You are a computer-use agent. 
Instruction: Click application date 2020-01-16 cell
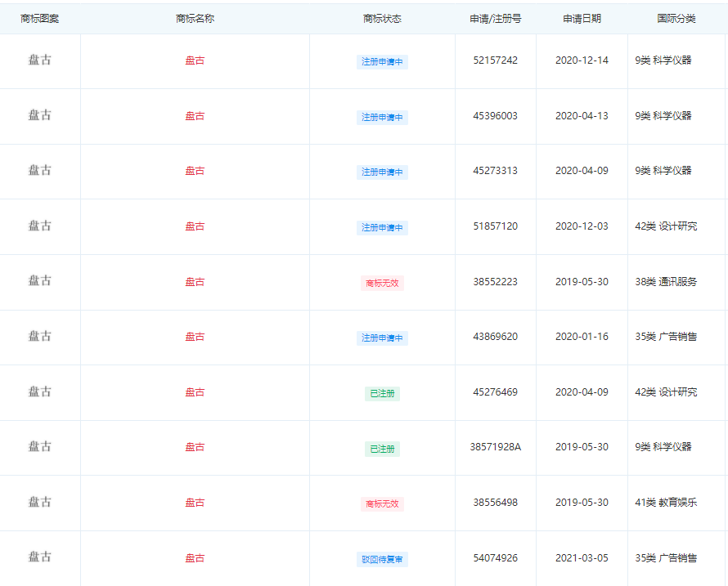pos(582,337)
